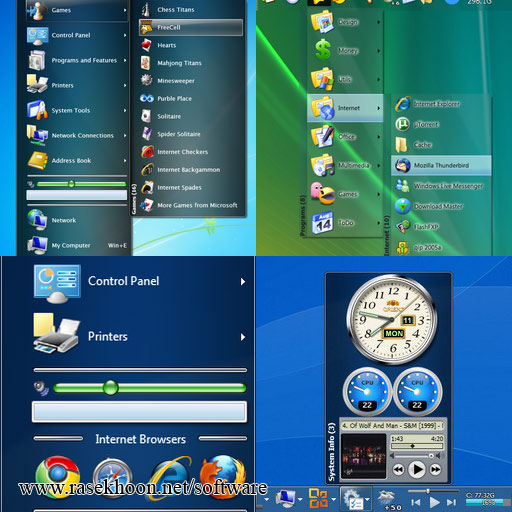The height and width of the screenshot is (512, 512).
Task: Open the Utils folder
Action: 345,79
